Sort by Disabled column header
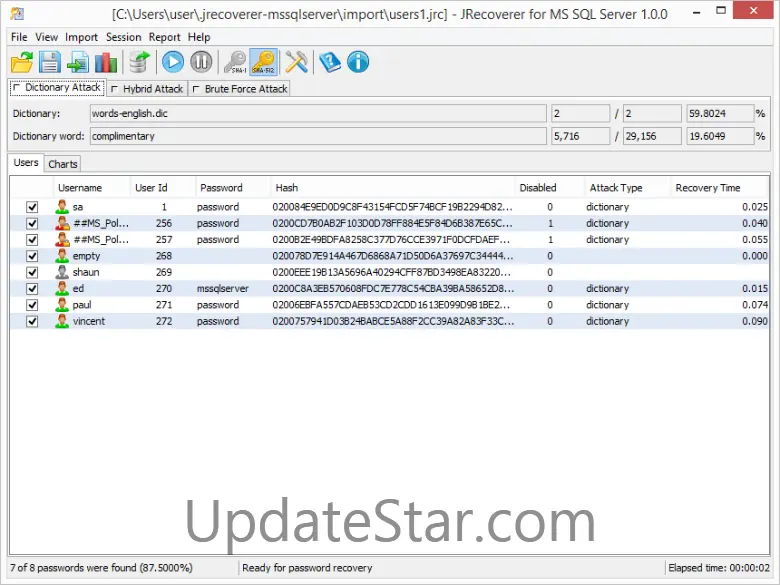 coord(550,188)
